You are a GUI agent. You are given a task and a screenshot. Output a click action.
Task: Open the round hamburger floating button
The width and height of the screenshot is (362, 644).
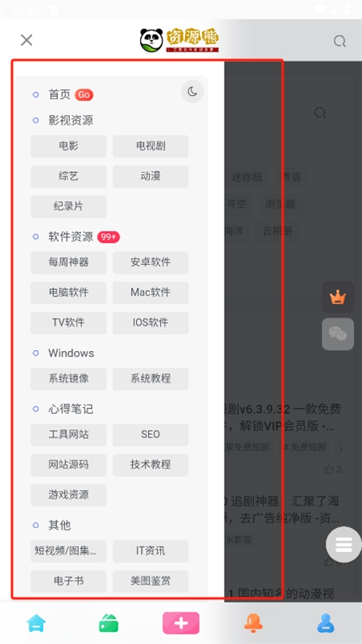[x=344, y=544]
